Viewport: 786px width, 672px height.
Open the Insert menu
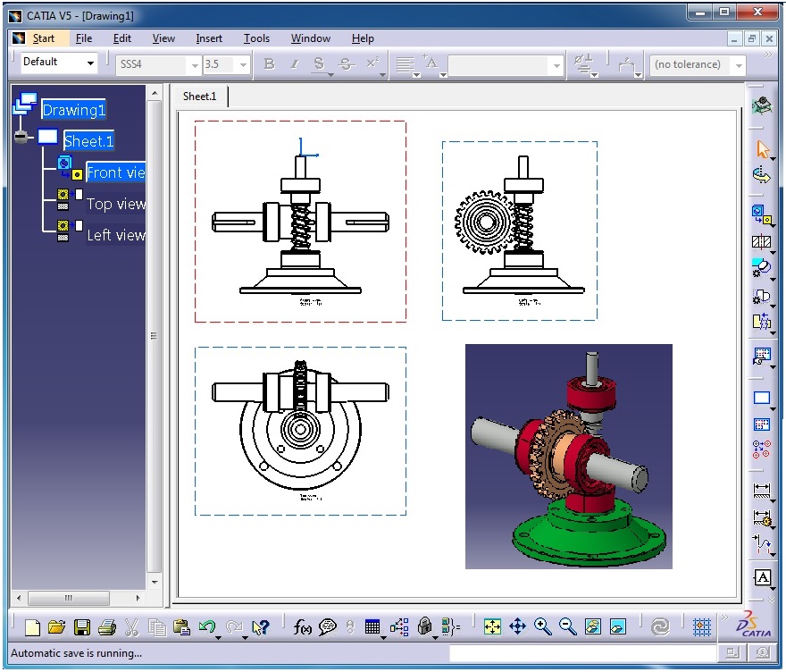[x=208, y=38]
